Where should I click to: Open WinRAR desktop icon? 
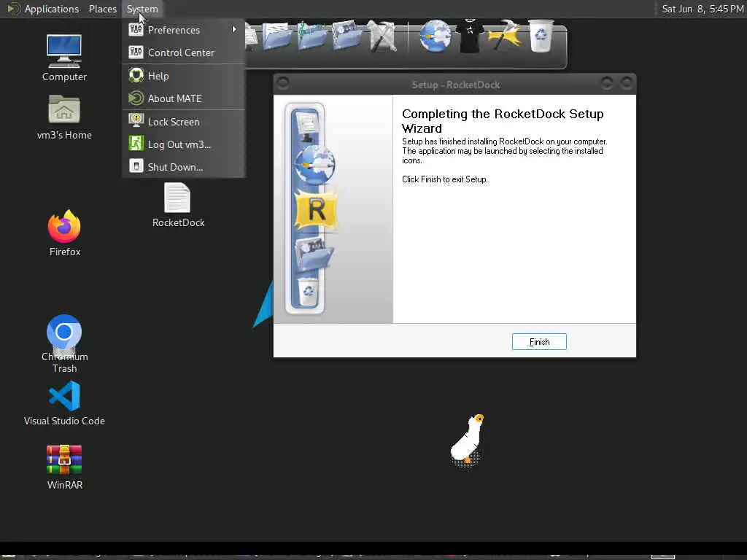[64, 467]
